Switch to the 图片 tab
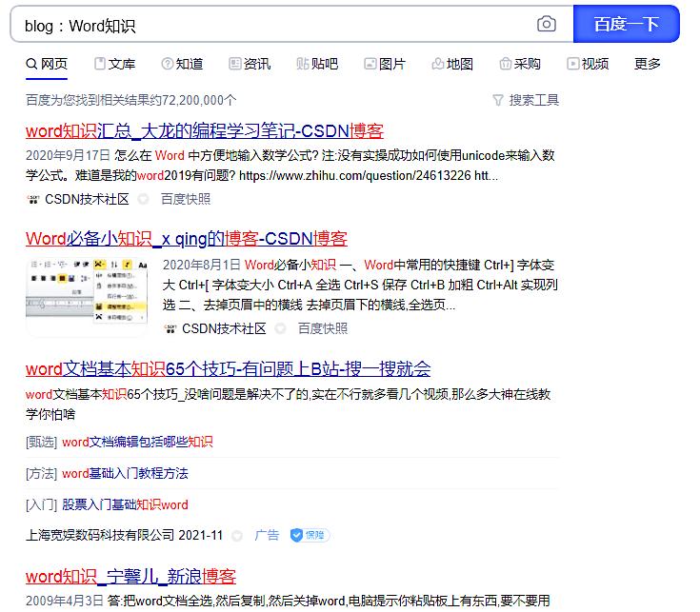The image size is (700, 612). [x=385, y=64]
